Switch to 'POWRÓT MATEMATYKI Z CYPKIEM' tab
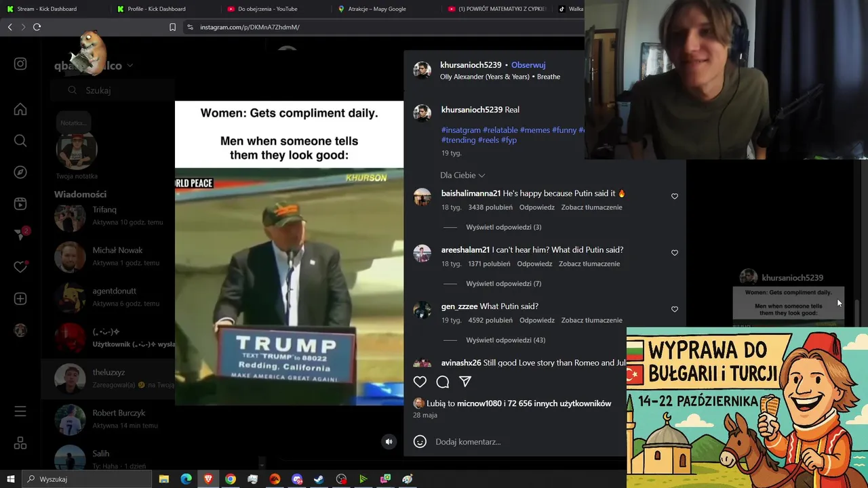This screenshot has height=488, width=868. pos(496,9)
